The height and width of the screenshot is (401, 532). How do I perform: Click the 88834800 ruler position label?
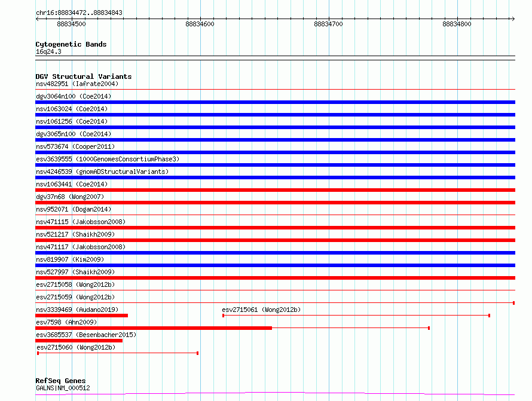(x=457, y=24)
